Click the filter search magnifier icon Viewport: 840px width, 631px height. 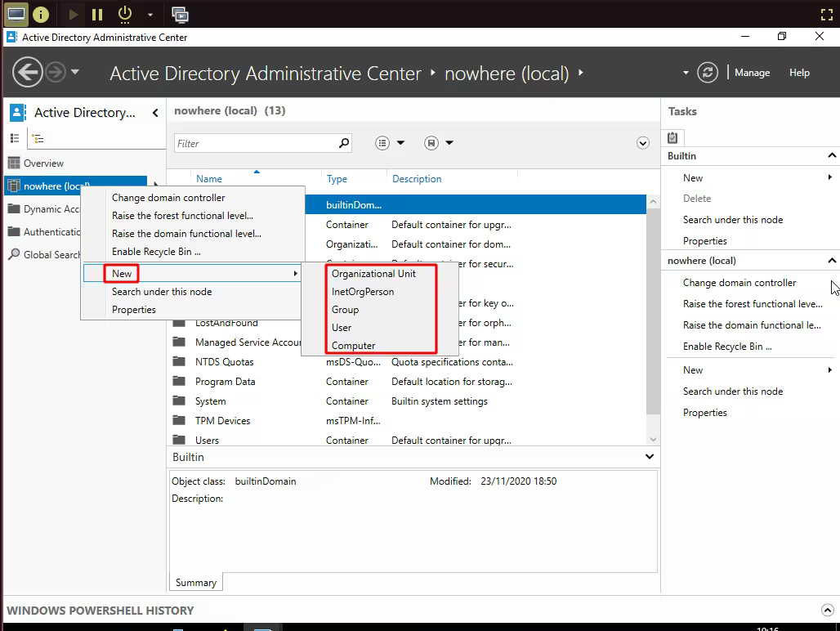coord(344,143)
